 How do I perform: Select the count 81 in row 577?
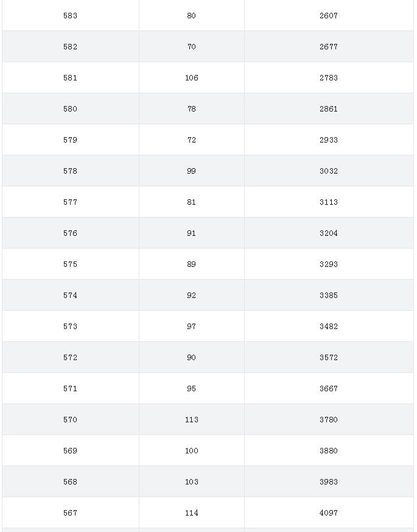pos(192,202)
